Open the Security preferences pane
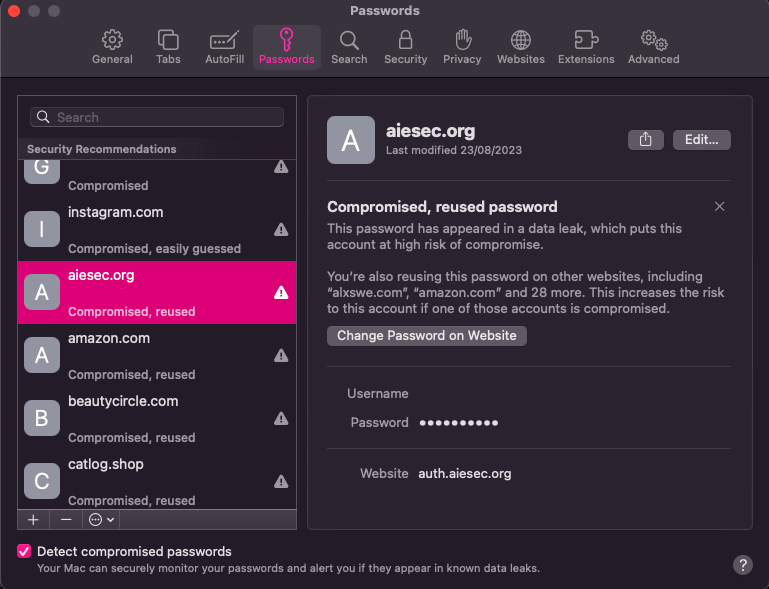 [x=405, y=47]
